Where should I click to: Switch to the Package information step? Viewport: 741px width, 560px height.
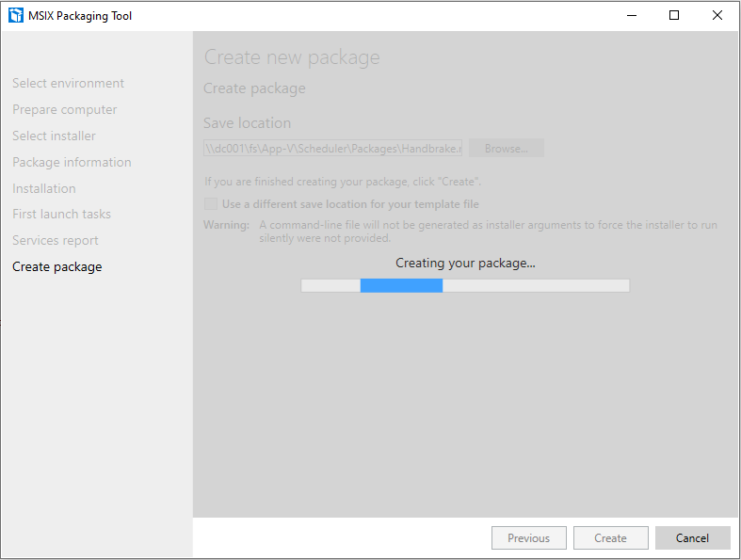(72, 162)
